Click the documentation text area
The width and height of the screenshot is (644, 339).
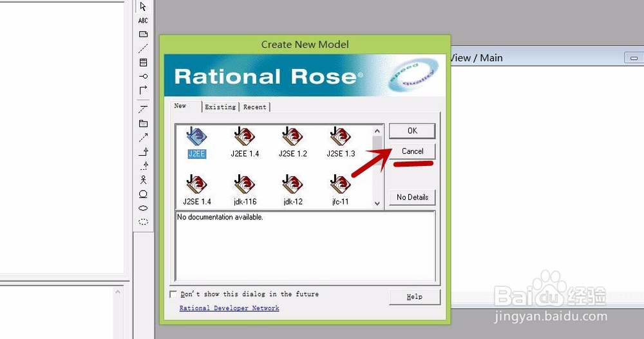point(305,246)
